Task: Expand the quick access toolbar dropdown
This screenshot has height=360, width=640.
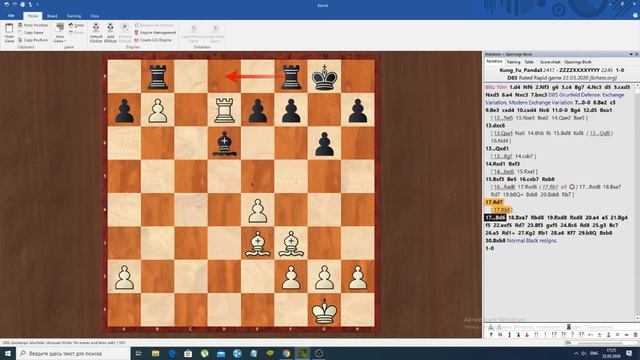Action: [x=37, y=4]
